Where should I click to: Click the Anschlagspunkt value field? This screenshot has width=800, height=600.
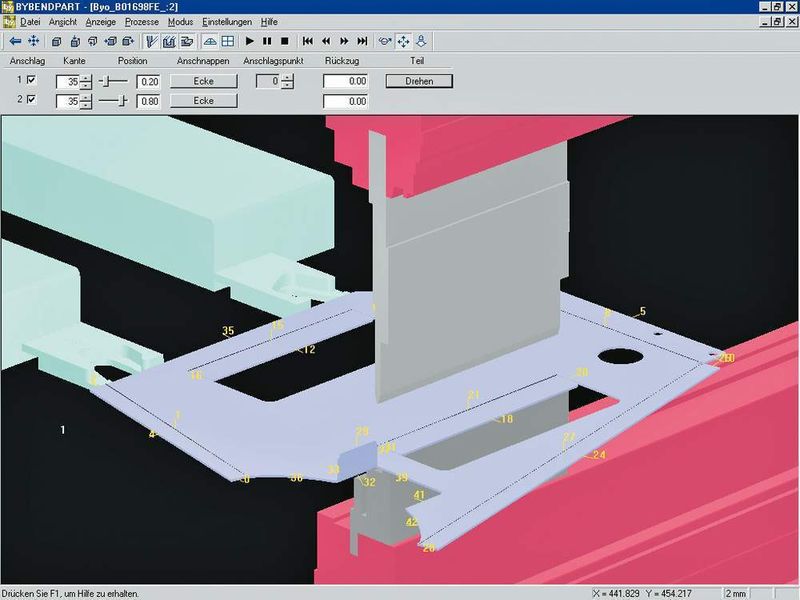268,81
